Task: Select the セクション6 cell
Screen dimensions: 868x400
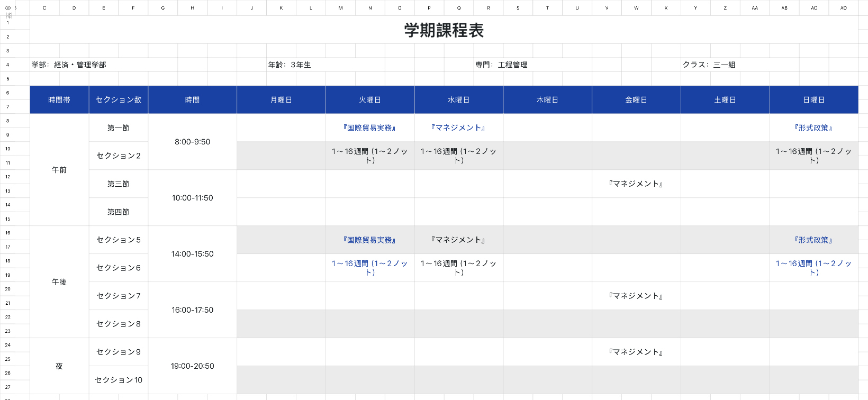Action: pos(119,268)
